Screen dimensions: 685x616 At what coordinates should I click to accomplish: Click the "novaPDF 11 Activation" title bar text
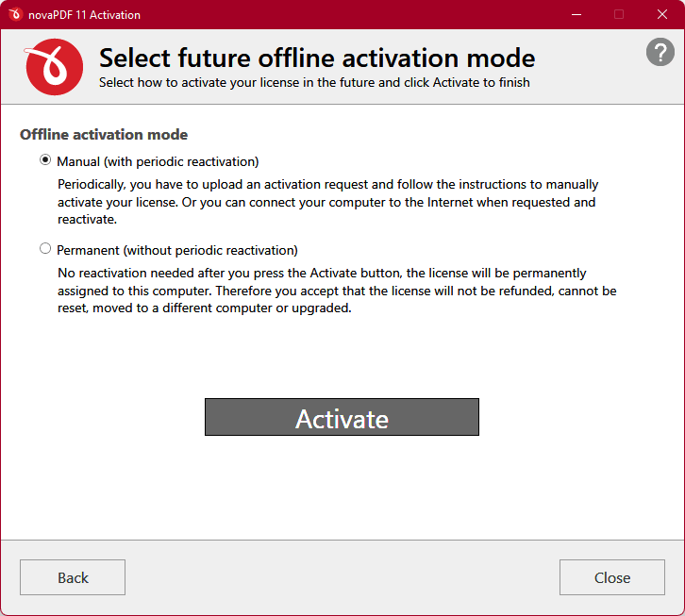pyautogui.click(x=84, y=15)
